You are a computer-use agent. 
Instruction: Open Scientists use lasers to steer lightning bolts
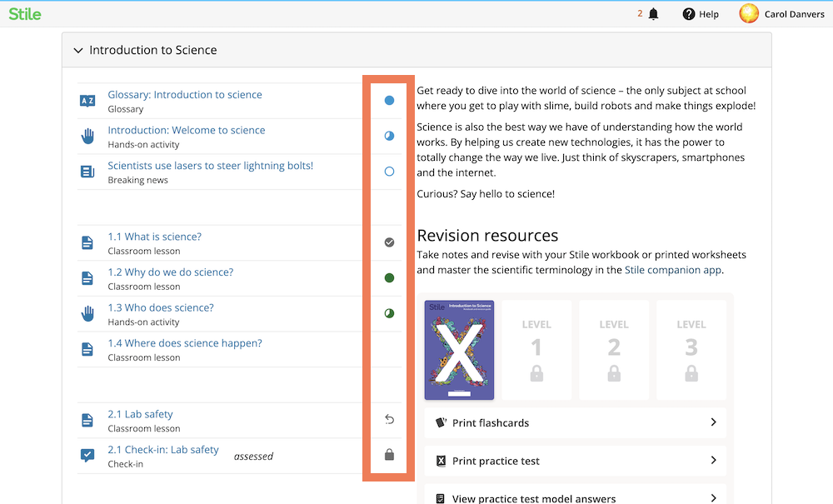[211, 166]
